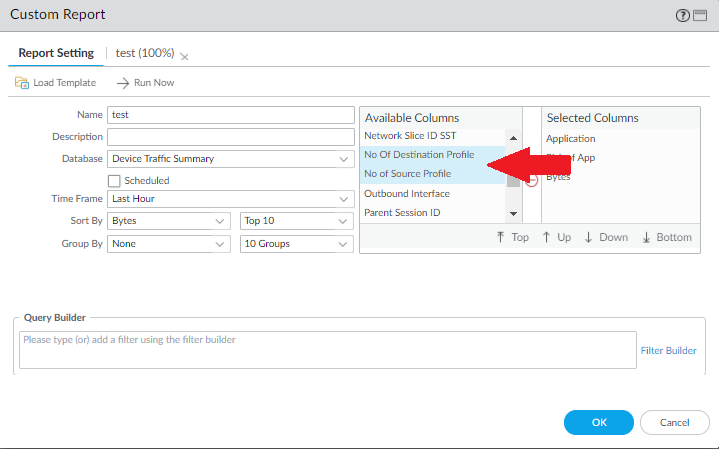Open the Filter Builder link
Viewport: 719px width, 449px height.
(x=668, y=350)
